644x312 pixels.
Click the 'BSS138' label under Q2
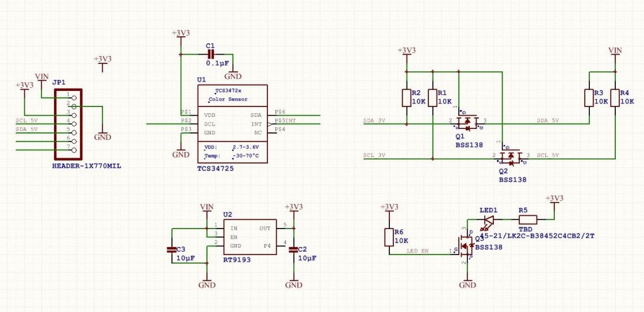[512, 180]
